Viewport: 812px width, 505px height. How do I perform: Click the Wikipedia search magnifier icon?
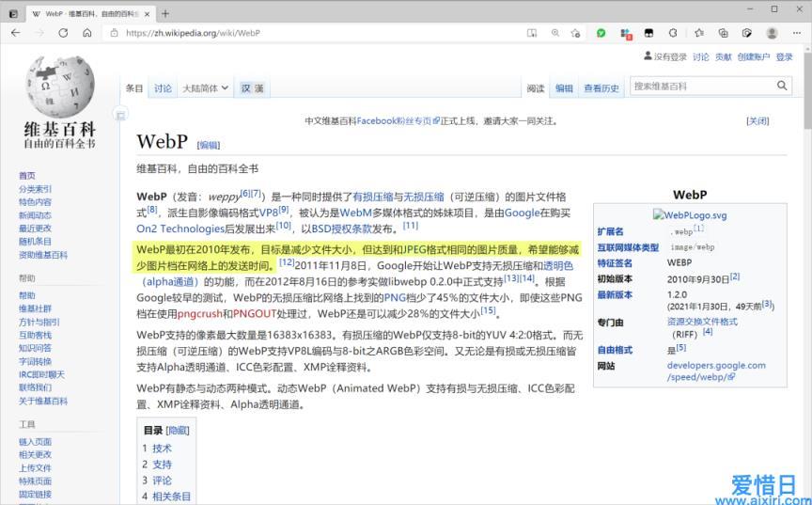click(x=783, y=86)
